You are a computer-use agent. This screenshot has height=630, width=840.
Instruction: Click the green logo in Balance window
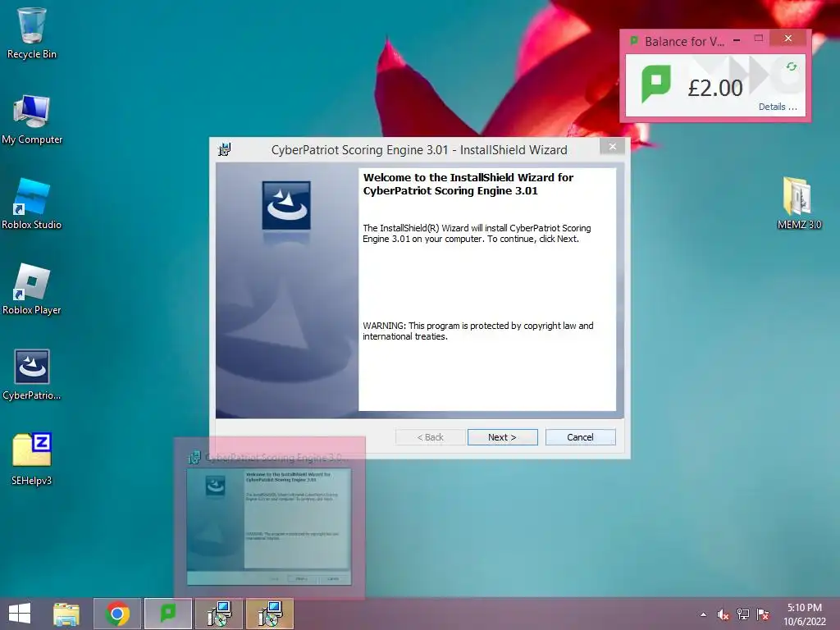pyautogui.click(x=656, y=84)
